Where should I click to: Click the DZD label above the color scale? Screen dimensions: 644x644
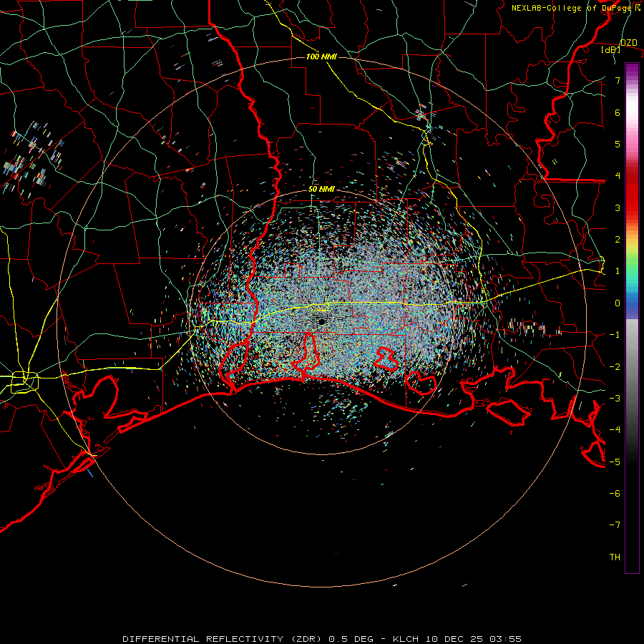coord(629,43)
